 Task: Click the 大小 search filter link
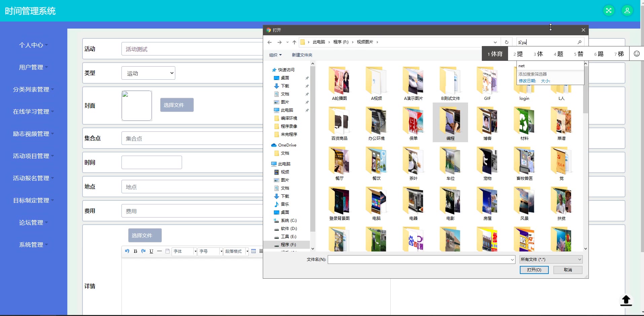click(545, 81)
